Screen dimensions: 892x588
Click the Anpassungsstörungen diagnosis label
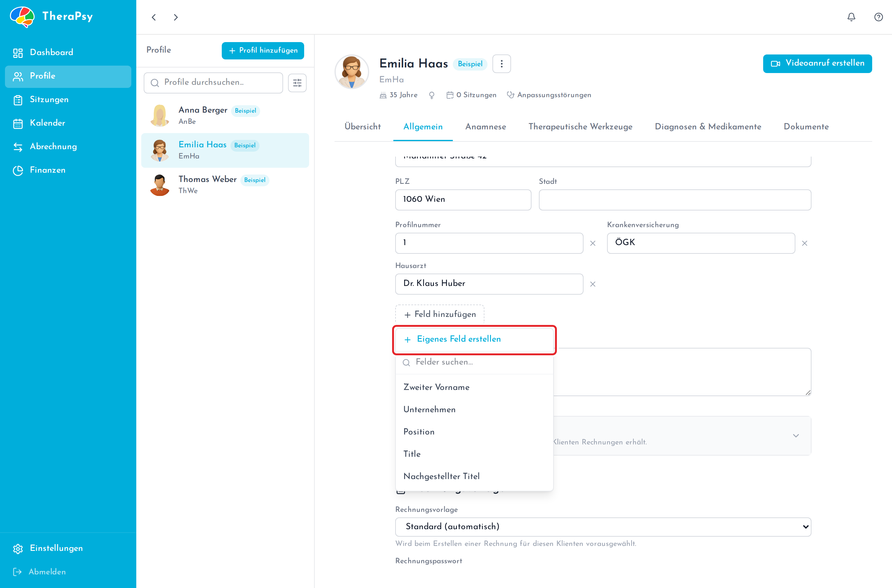pyautogui.click(x=554, y=95)
